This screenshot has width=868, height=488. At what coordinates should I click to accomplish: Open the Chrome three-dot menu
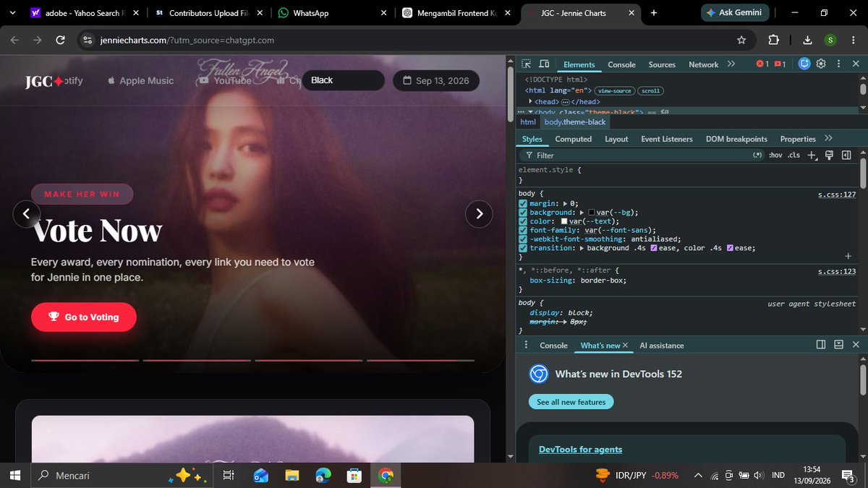click(852, 40)
